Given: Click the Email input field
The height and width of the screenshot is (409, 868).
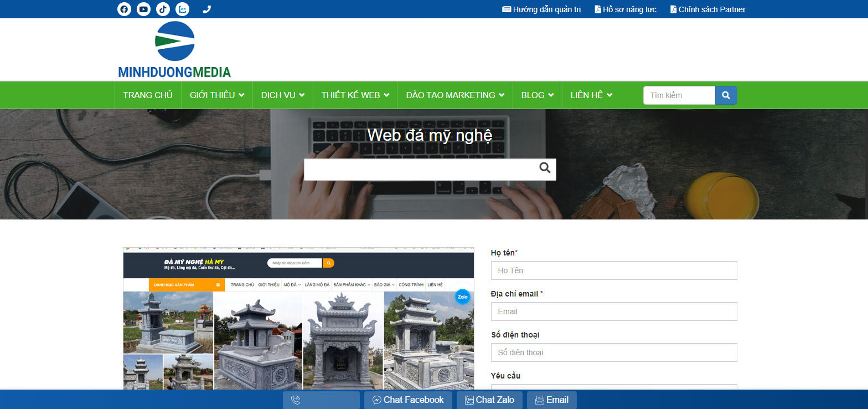Looking at the screenshot, I should (x=614, y=311).
